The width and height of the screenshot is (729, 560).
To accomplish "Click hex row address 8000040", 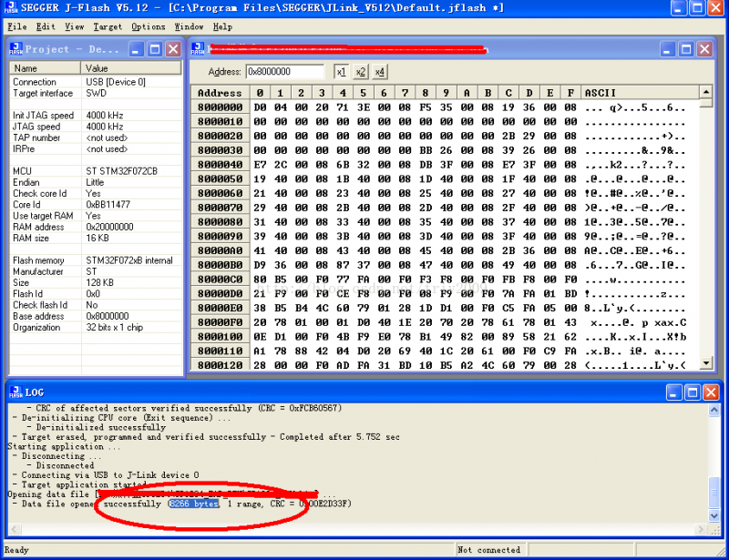I will (221, 165).
